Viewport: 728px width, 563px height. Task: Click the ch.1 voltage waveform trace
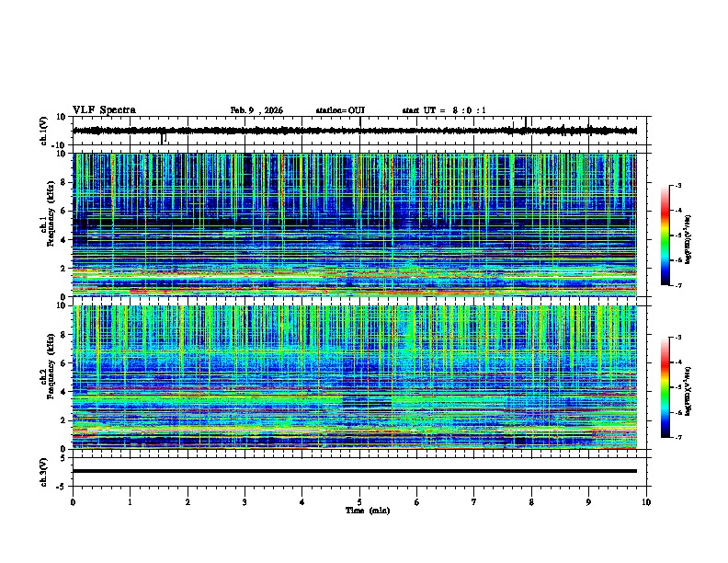click(x=355, y=131)
